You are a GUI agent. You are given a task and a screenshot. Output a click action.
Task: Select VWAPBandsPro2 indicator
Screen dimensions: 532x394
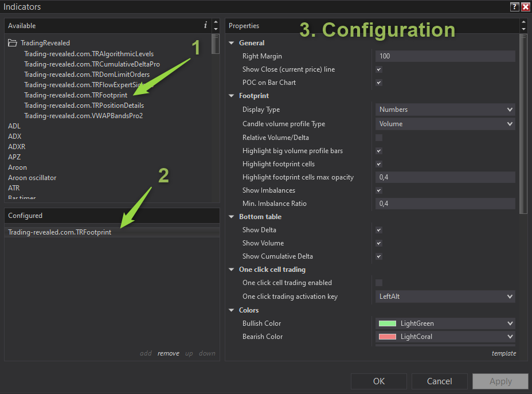tap(84, 116)
